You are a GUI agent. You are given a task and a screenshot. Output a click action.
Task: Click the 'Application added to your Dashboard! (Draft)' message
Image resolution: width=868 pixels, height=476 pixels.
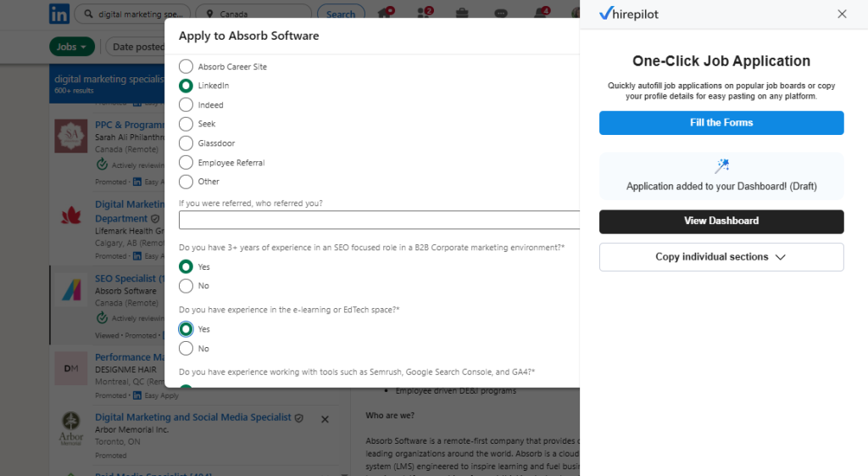[721, 186]
